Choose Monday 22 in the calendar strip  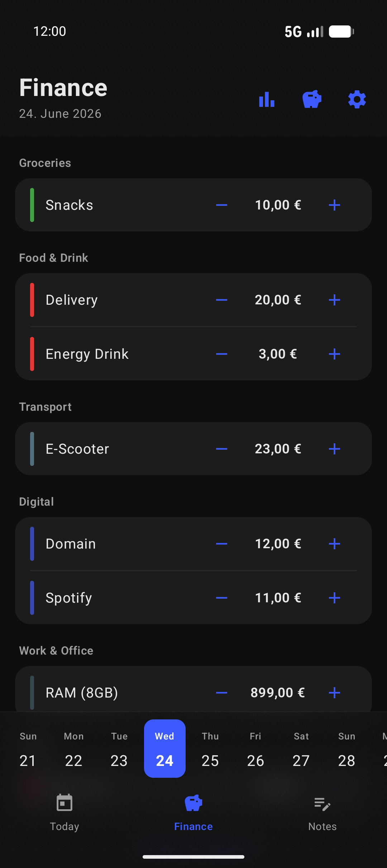73,748
